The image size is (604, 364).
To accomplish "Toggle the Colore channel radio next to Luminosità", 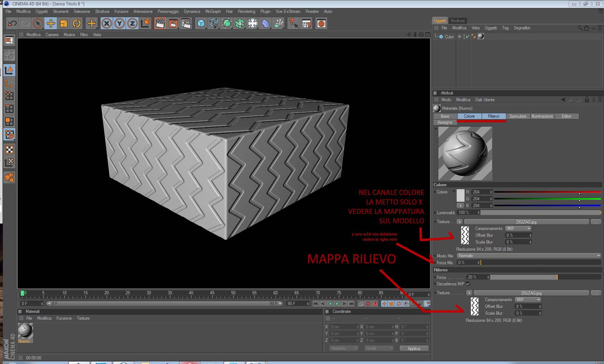I will pyautogui.click(x=435, y=212).
